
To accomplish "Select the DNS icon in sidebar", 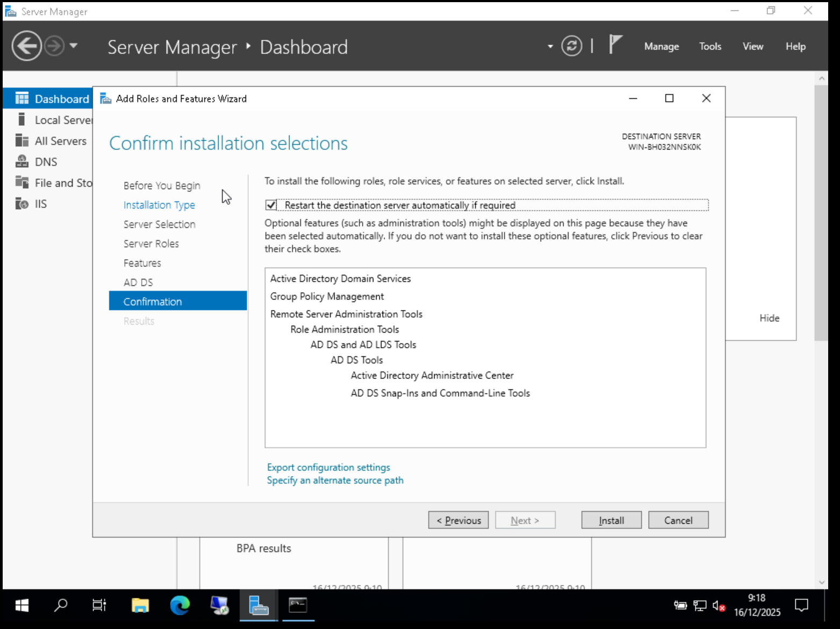I will 22,162.
